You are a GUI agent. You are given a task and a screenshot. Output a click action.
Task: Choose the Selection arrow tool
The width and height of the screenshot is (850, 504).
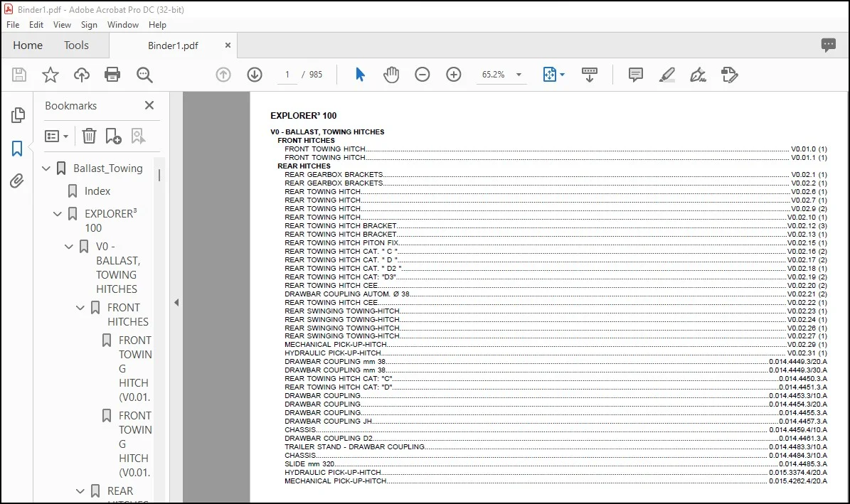coord(360,75)
